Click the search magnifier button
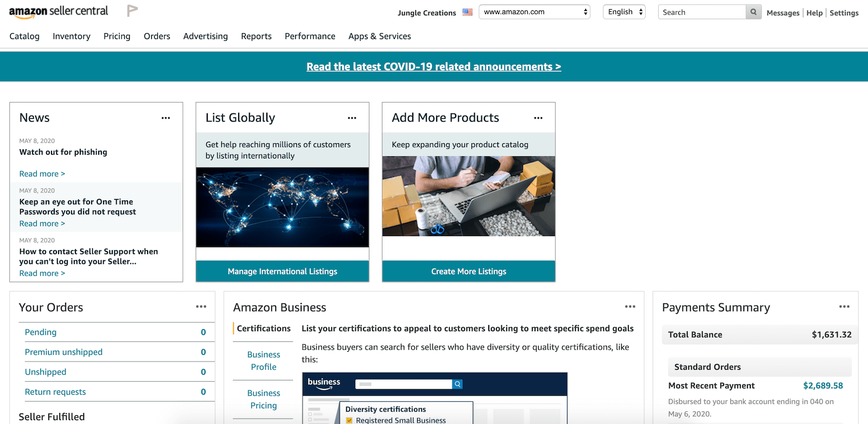The height and width of the screenshot is (424, 868). pos(754,12)
